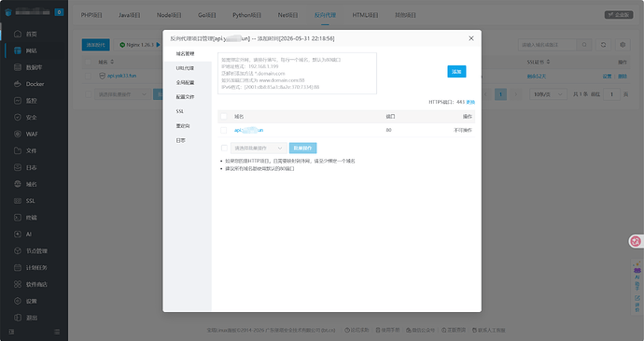Switch to the PHP项目 tab
This screenshot has height=341, width=644.
(91, 15)
